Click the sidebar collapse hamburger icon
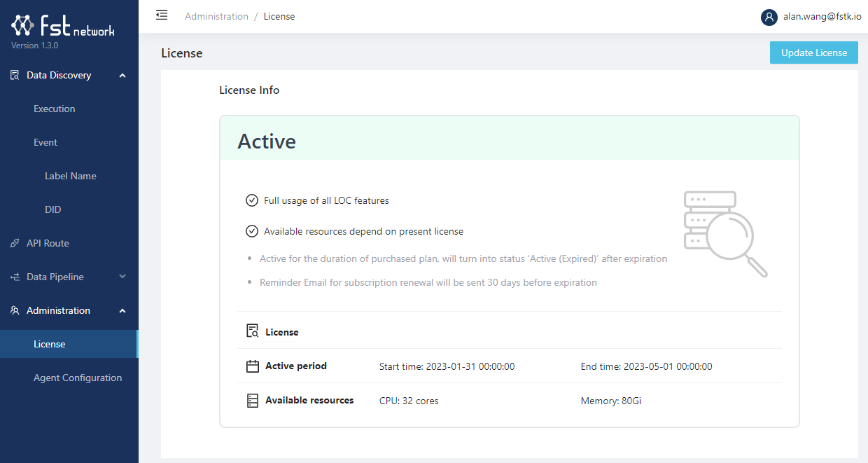The width and height of the screenshot is (868, 463). pyautogui.click(x=162, y=15)
